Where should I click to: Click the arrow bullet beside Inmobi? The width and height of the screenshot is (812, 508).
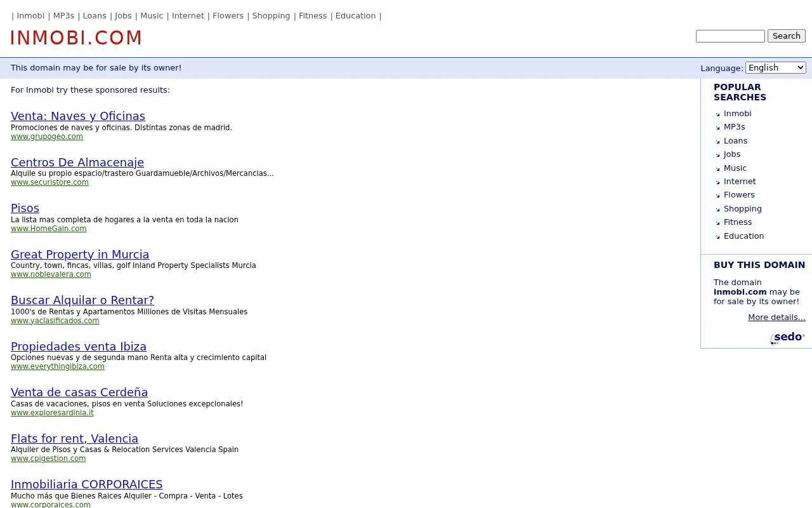(x=718, y=114)
